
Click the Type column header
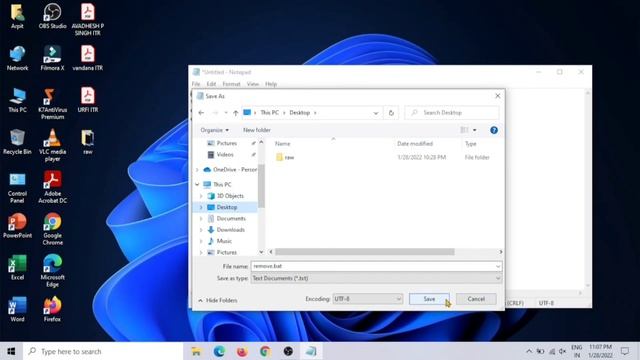(x=471, y=144)
